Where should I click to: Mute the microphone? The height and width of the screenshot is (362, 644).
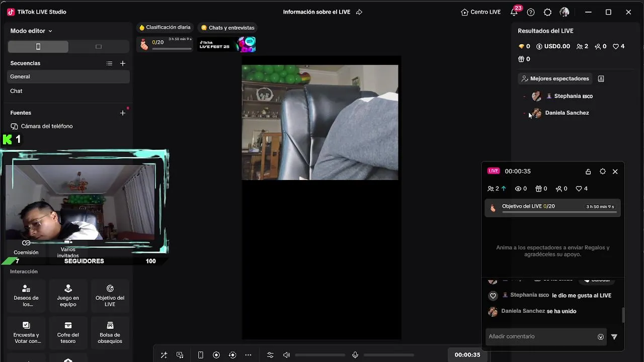355,355
